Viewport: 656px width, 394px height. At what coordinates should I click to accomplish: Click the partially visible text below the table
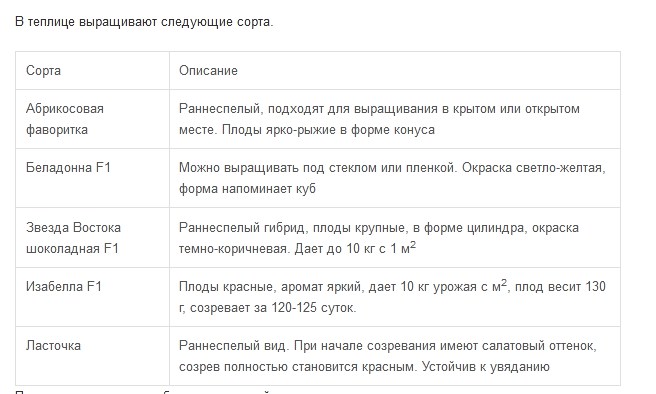[142, 392]
